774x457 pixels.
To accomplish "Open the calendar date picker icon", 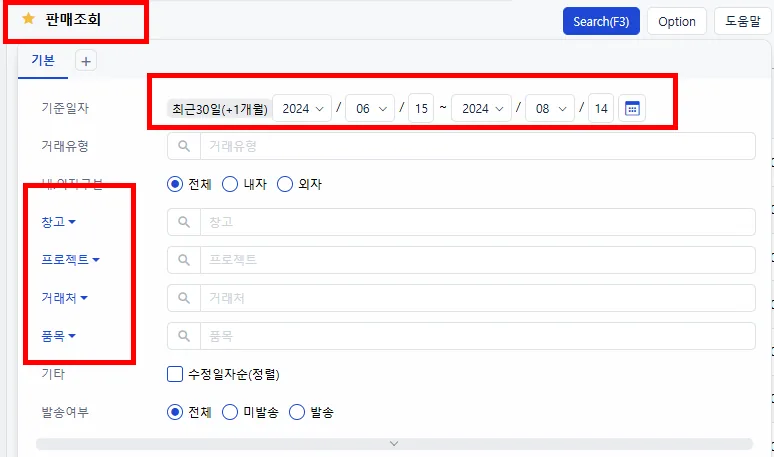I will [632, 108].
